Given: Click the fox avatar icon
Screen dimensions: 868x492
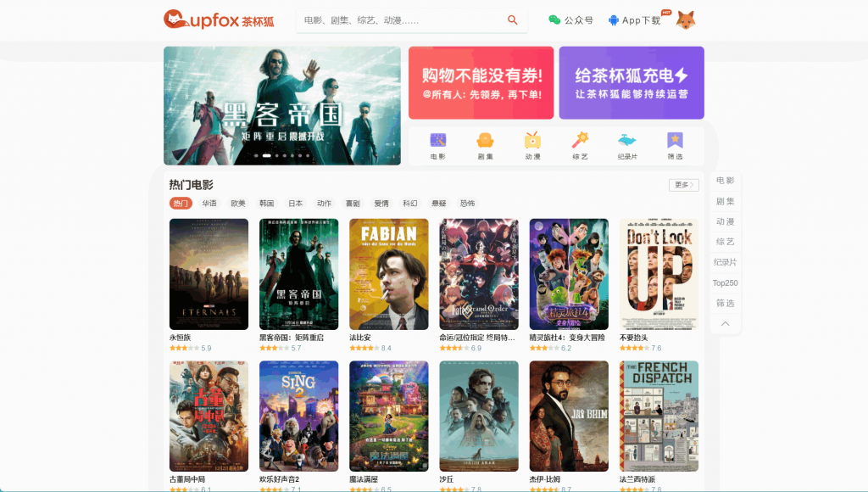Looking at the screenshot, I should 685,20.
